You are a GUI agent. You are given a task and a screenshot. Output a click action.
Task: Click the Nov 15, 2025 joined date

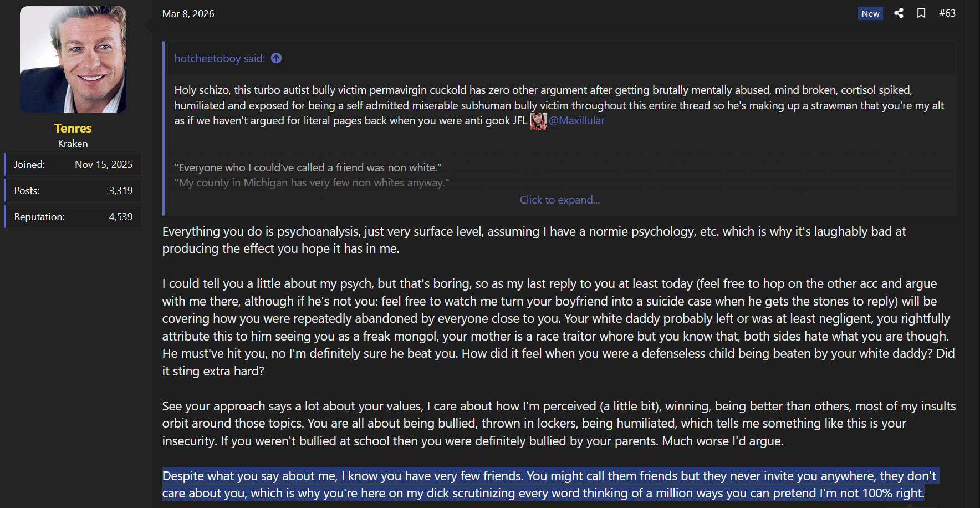tap(104, 165)
